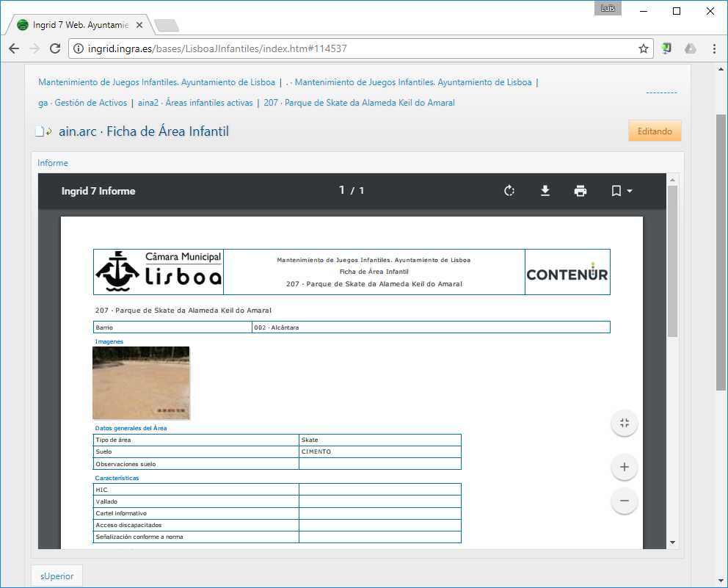Print the PDF report
728x588 pixels.
coord(580,191)
